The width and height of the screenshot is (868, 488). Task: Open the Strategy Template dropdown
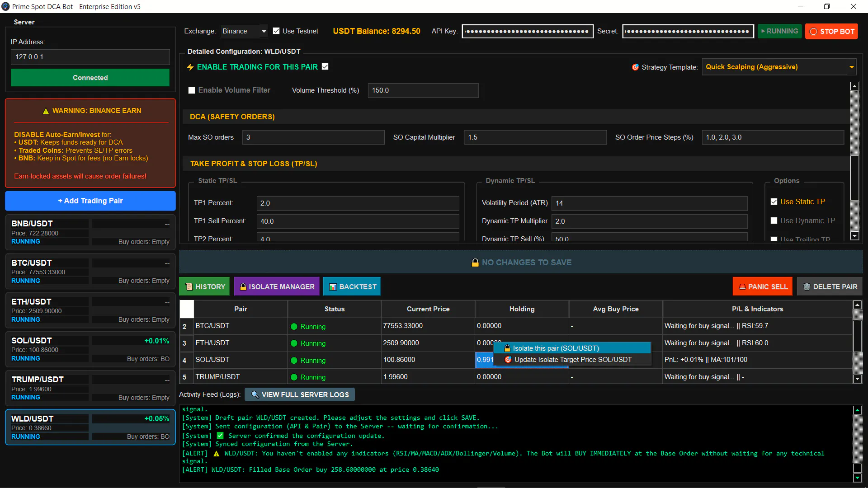click(x=779, y=67)
